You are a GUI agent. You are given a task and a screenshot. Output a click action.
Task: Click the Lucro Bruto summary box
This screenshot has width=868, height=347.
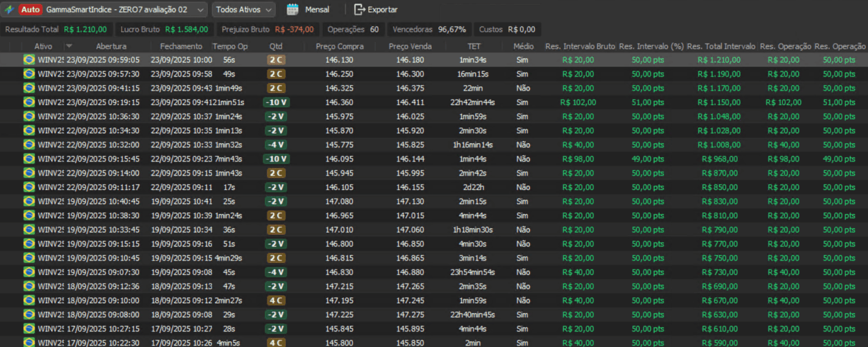point(164,29)
